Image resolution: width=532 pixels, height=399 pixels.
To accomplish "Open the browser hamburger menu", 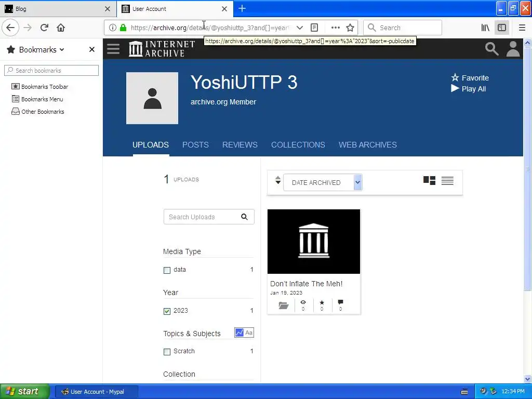I will tap(522, 28).
